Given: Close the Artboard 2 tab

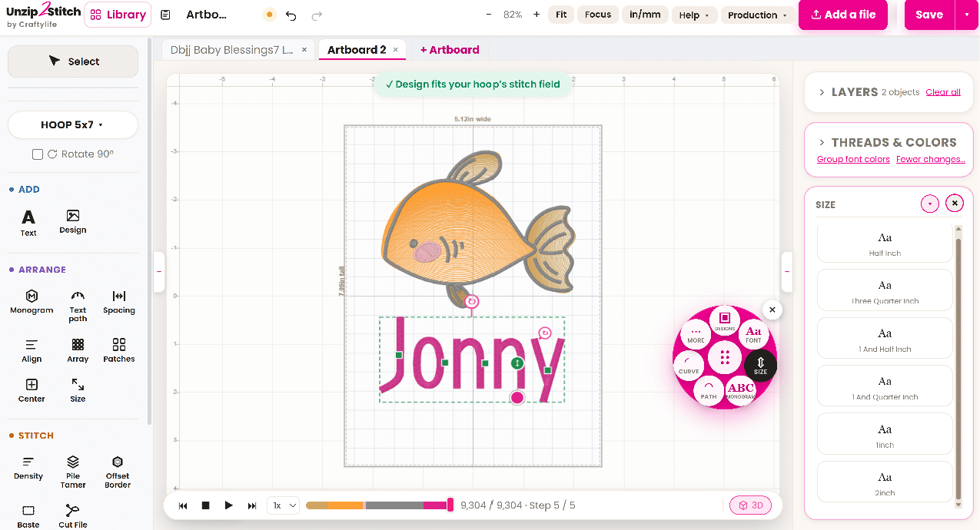Looking at the screenshot, I should pyautogui.click(x=396, y=50).
